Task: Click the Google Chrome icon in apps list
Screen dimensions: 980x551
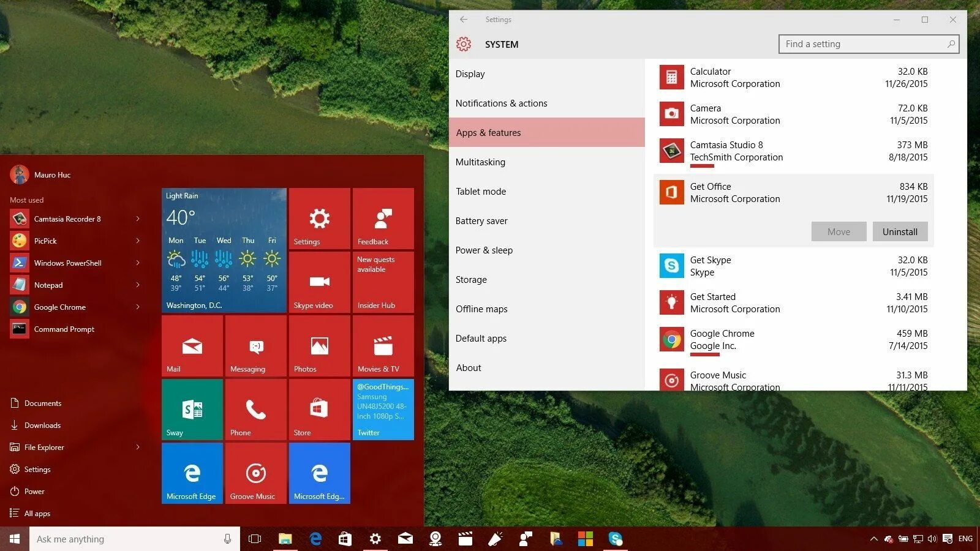Action: [x=671, y=339]
